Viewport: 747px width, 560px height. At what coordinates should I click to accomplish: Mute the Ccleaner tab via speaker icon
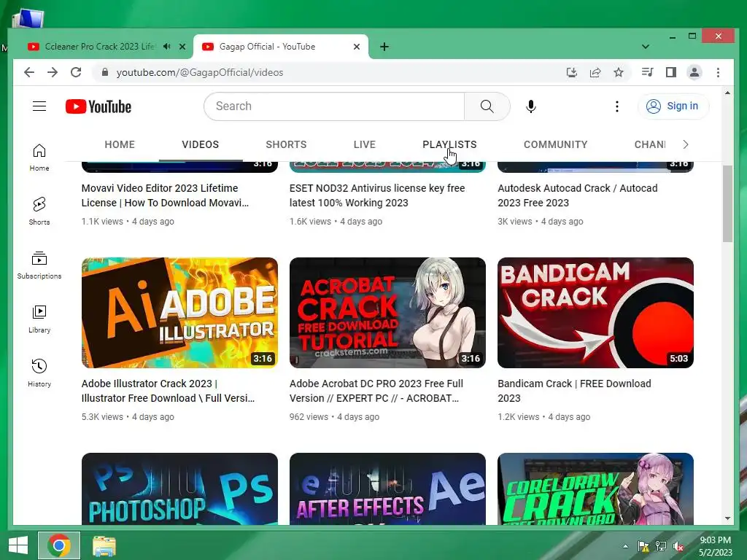click(x=167, y=47)
